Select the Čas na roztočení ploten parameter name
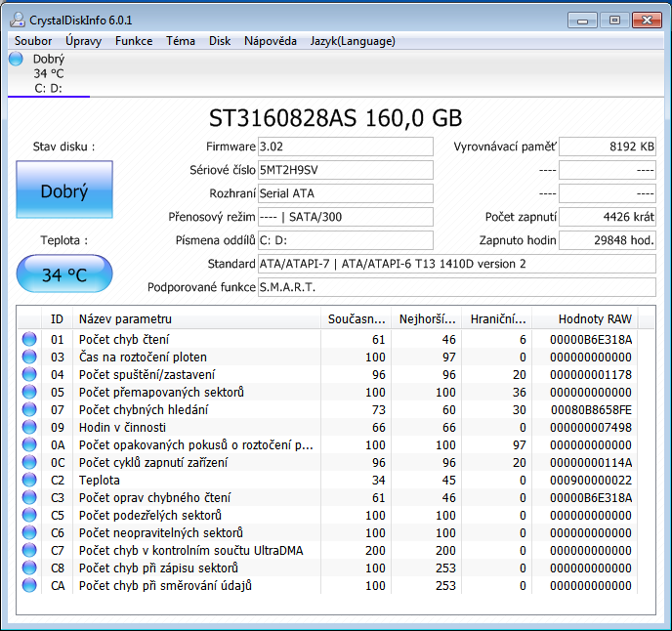The height and width of the screenshot is (631, 672). [x=143, y=358]
